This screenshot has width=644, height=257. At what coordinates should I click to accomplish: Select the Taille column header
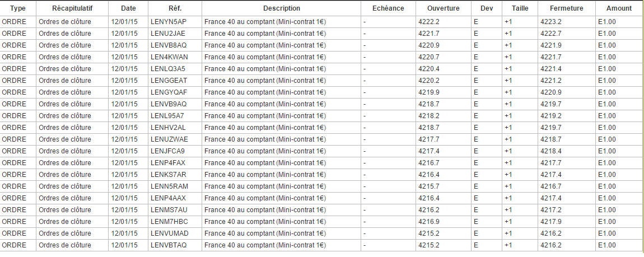(x=520, y=8)
